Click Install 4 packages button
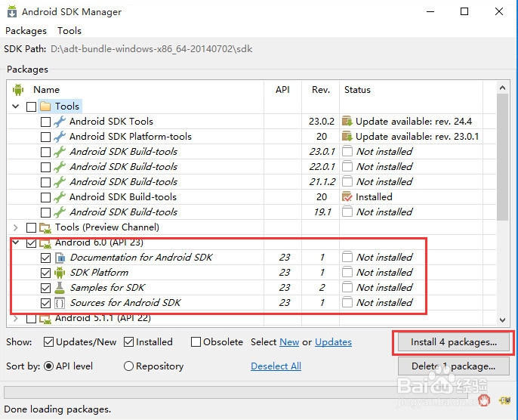Image resolution: width=518 pixels, height=420 pixels. (x=453, y=342)
